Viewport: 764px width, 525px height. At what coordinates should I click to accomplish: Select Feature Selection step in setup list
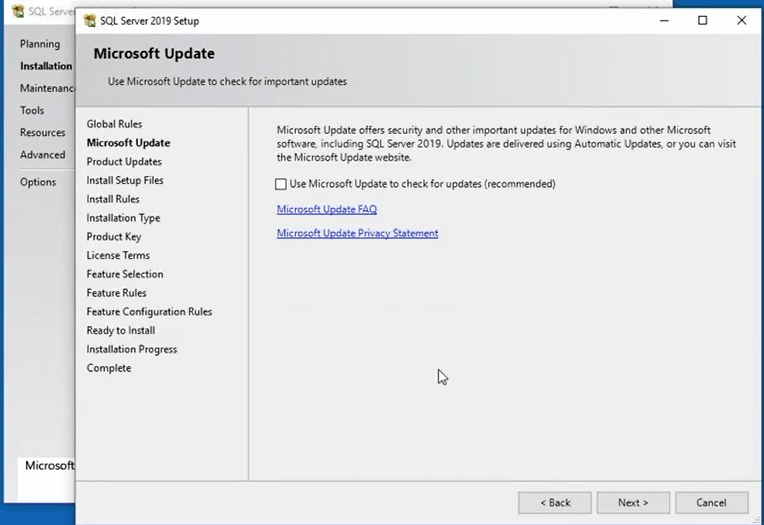point(125,274)
